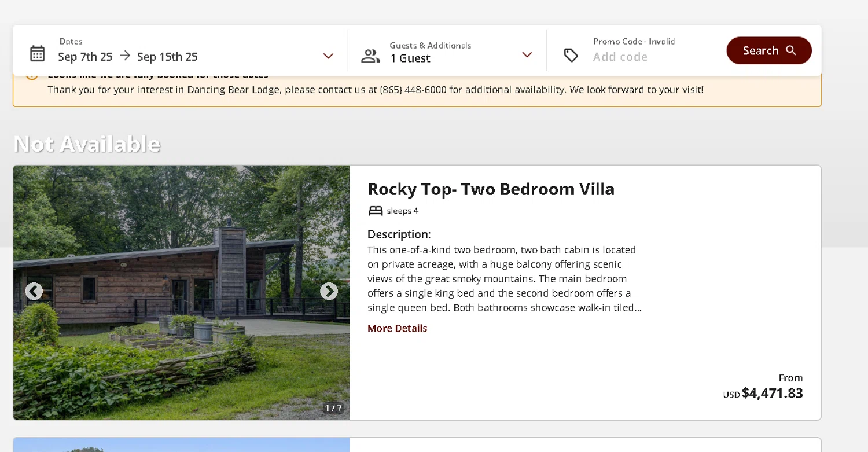Click the Search button
Screen dimensions: 868x452
pos(769,50)
